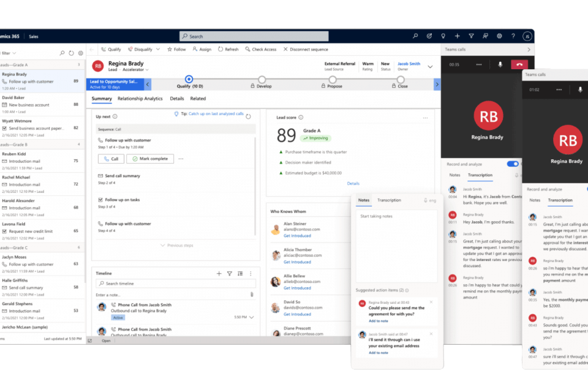
Task: Open the lightbulb assistant icon in the top bar
Action: point(443,36)
